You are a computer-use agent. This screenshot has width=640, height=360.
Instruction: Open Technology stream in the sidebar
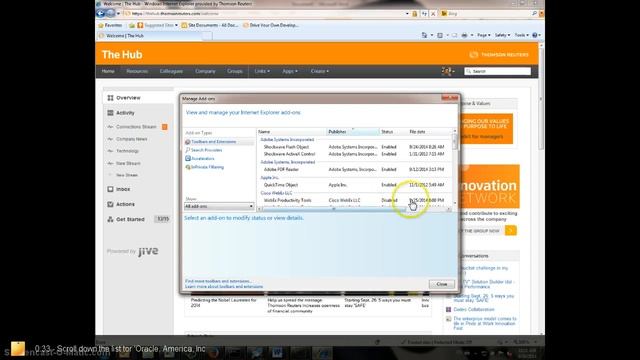(127, 151)
